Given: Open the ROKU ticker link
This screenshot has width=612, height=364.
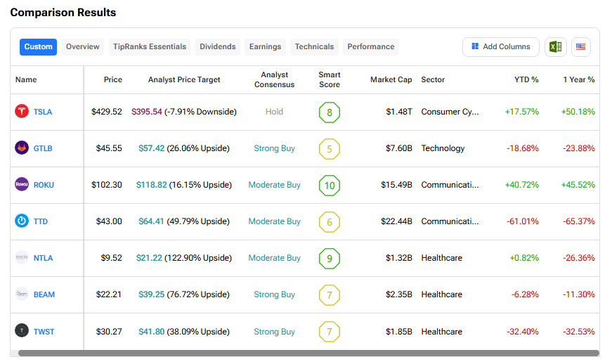Looking at the screenshot, I should [x=44, y=185].
